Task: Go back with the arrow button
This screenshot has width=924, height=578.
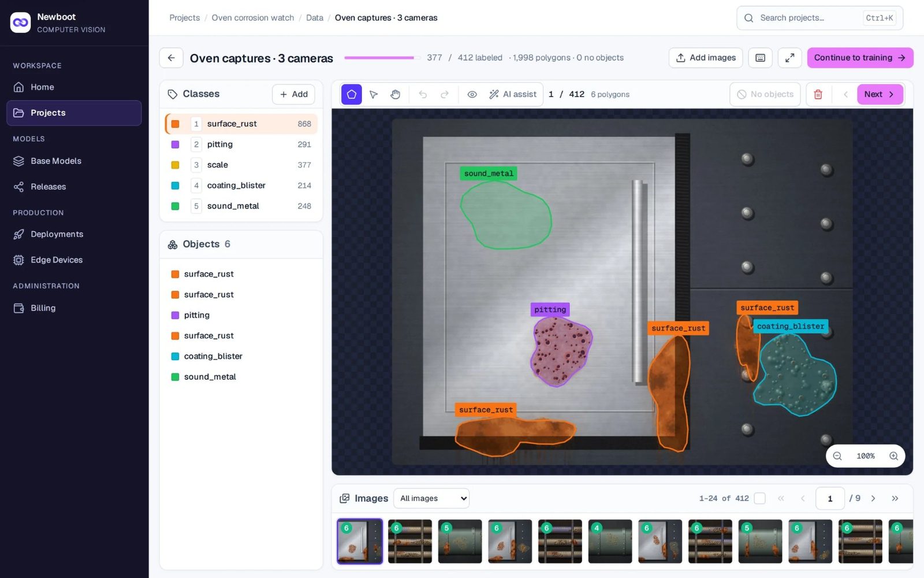Action: tap(172, 58)
